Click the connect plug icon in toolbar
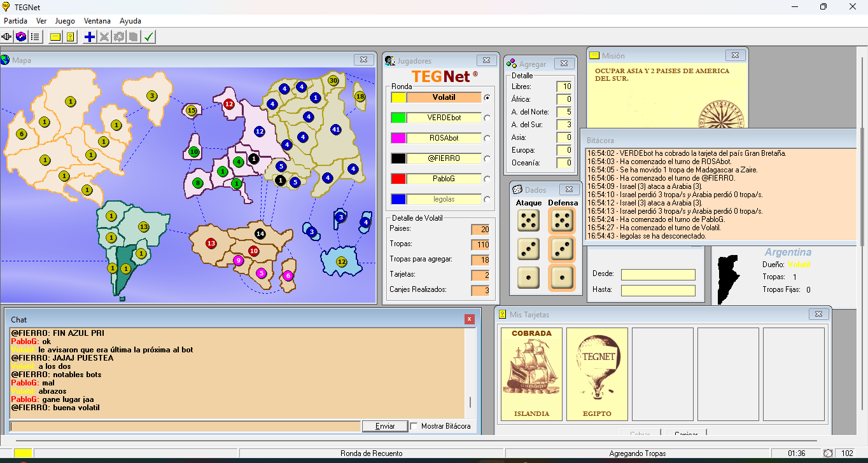This screenshot has width=868, height=463. pyautogui.click(x=7, y=37)
